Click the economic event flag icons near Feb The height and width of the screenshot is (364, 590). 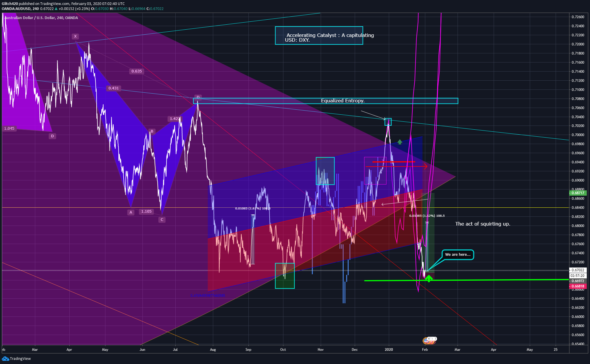[429, 340]
